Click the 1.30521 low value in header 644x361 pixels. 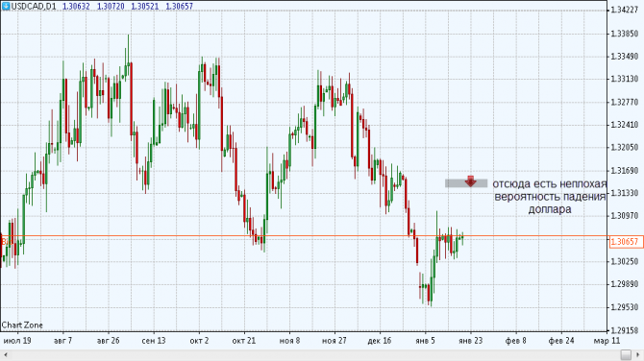coord(144,6)
